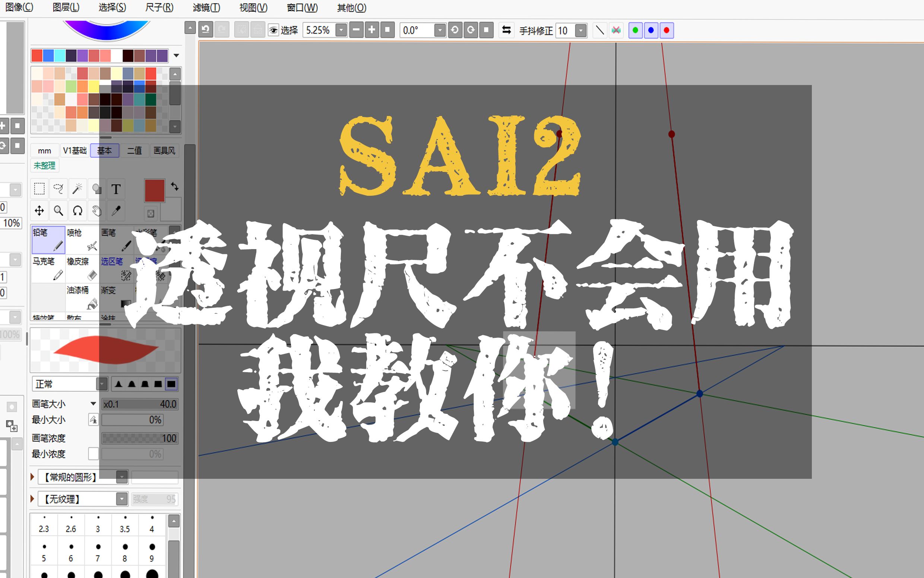Screen dimensions: 924x578
Task: Reset canvas zoom with the square button next to the plus
Action: (x=387, y=30)
